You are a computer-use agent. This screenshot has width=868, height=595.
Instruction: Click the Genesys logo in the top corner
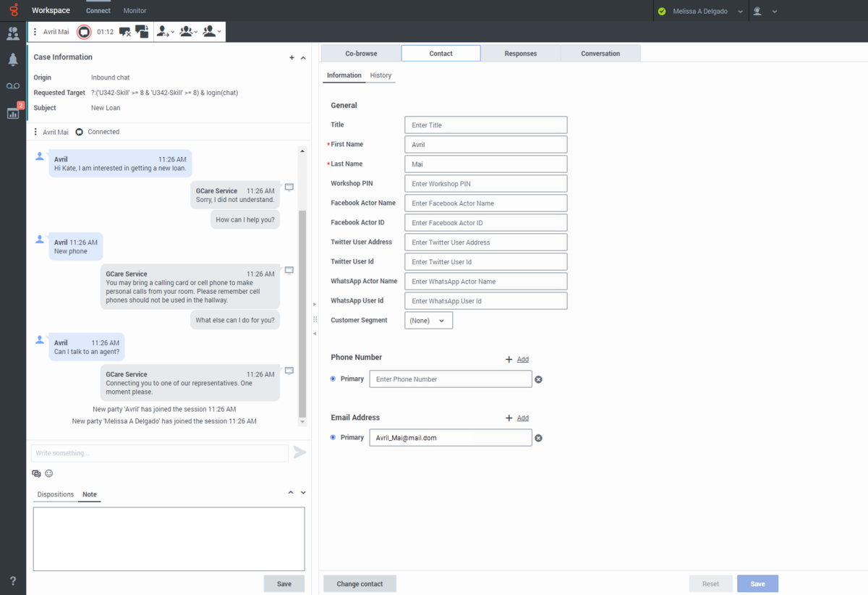[13, 11]
